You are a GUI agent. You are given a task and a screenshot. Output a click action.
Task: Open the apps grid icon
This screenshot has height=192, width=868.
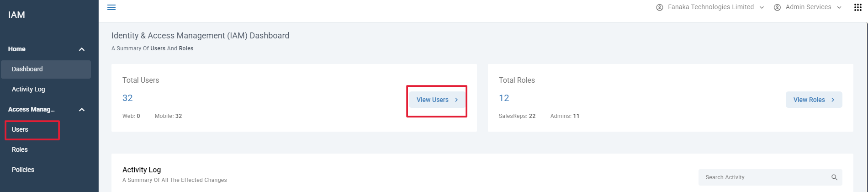pyautogui.click(x=857, y=7)
